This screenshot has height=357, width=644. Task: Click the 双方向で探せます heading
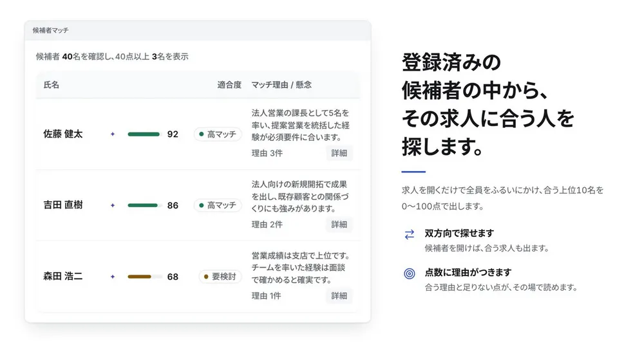459,233
